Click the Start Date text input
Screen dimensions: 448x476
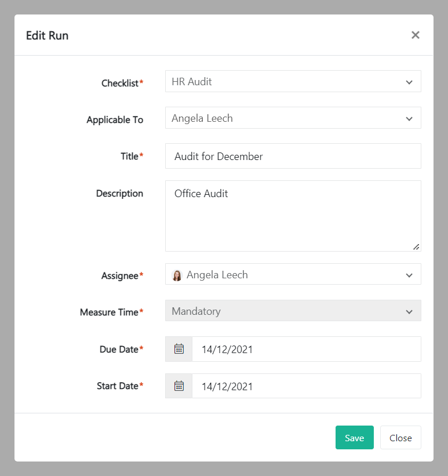(306, 386)
